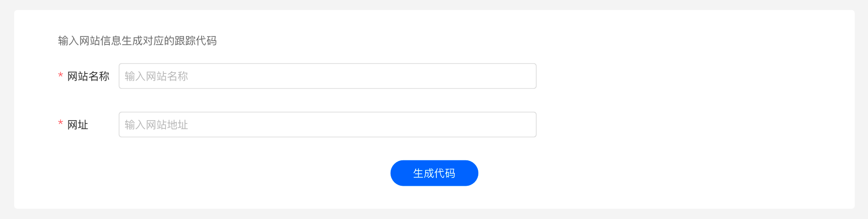Select the heading 输入网站信息生成对应的跟踪代码
This screenshot has width=868, height=219.
(x=137, y=41)
